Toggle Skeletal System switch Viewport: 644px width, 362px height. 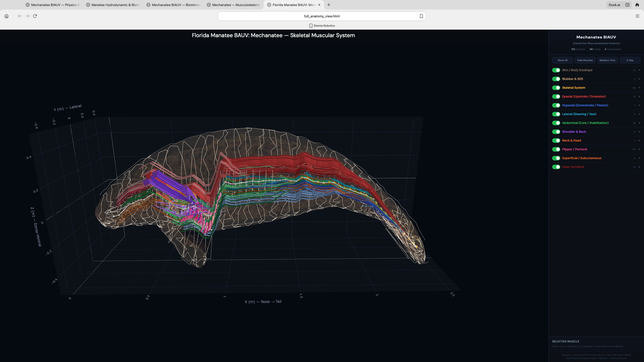[556, 88]
